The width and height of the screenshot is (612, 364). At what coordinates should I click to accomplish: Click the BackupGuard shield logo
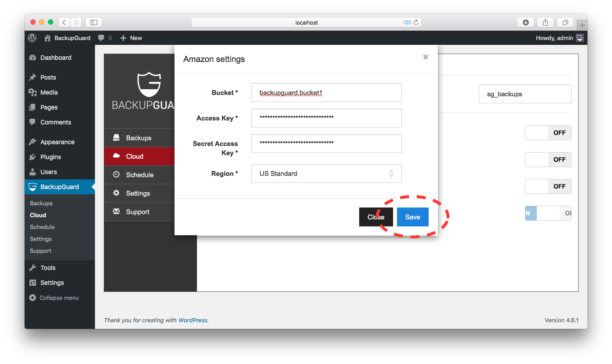click(x=149, y=85)
